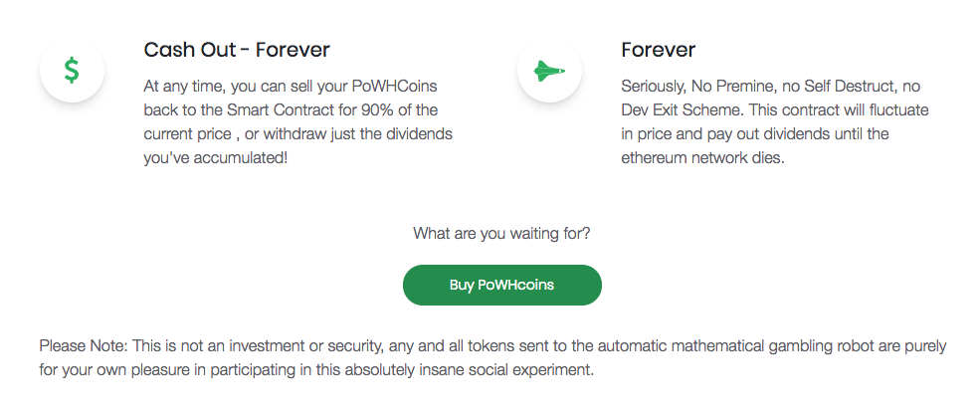Viewport: 980px width, 412px height.
Task: Click the "Forever" heading beside the shuttle icon
Action: (658, 50)
